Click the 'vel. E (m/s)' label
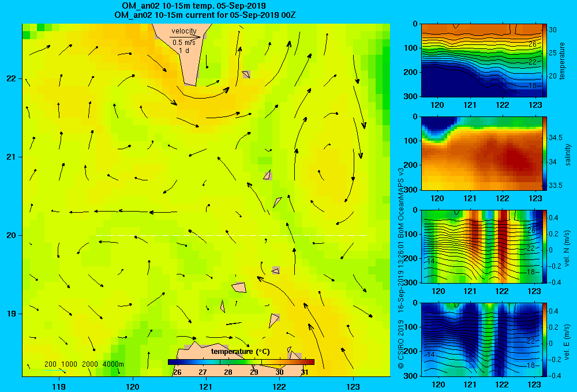Viewport: 577px width, 392px height. (567, 342)
